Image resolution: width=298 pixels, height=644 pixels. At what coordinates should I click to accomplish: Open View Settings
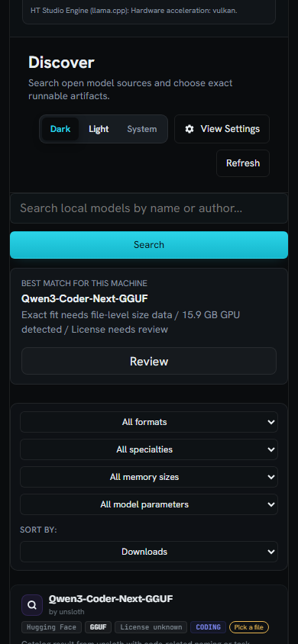coord(222,129)
